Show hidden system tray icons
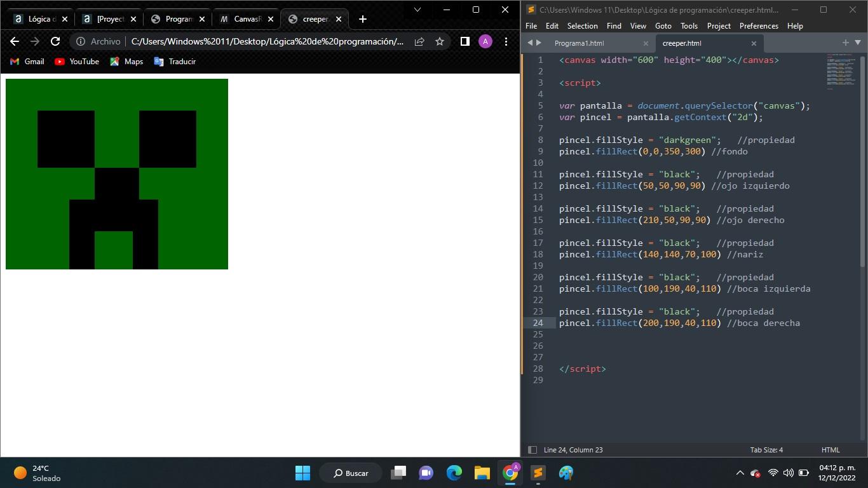The image size is (868, 488). (740, 473)
